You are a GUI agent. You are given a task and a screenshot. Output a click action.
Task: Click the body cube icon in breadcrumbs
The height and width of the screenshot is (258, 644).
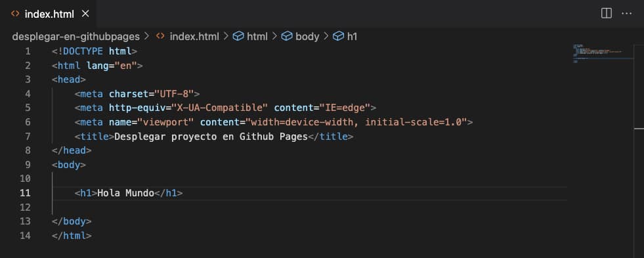(x=287, y=37)
